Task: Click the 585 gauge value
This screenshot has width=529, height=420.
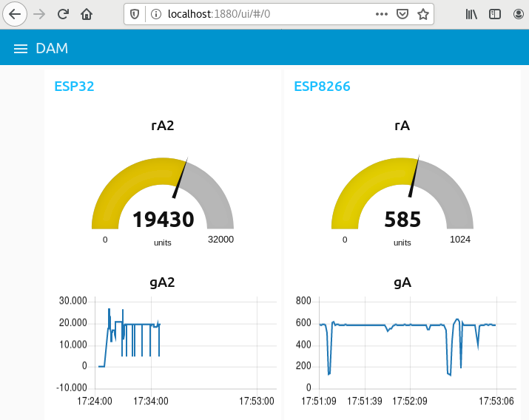Action: pos(402,220)
